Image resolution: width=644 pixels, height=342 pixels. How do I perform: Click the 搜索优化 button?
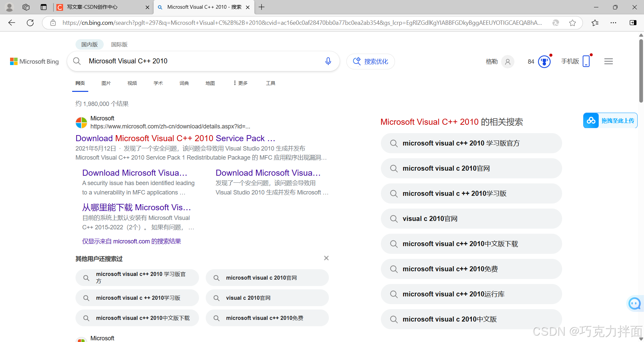(370, 61)
